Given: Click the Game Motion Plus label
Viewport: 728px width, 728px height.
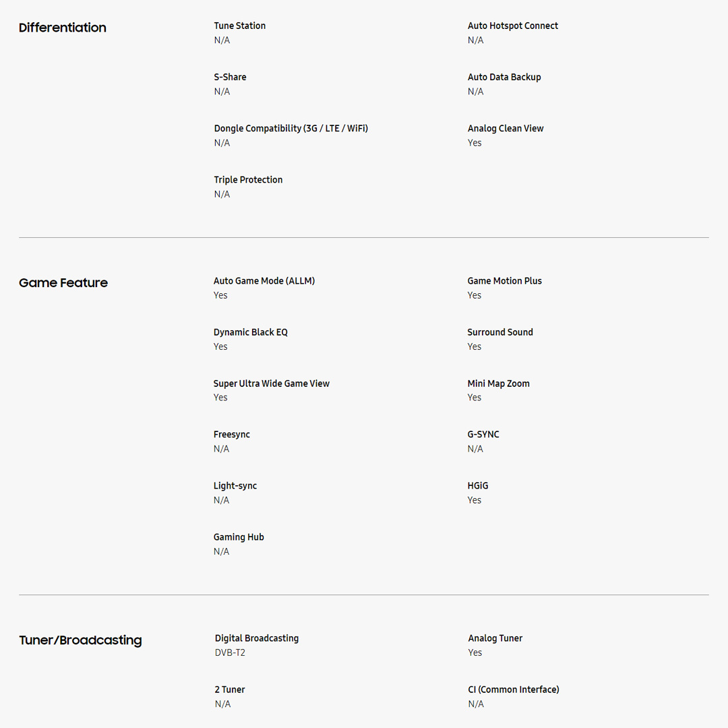Looking at the screenshot, I should pyautogui.click(x=504, y=280).
